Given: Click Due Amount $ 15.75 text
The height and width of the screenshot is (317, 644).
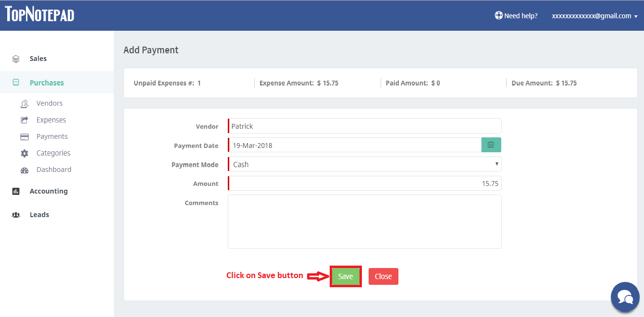Looking at the screenshot, I should coord(544,83).
